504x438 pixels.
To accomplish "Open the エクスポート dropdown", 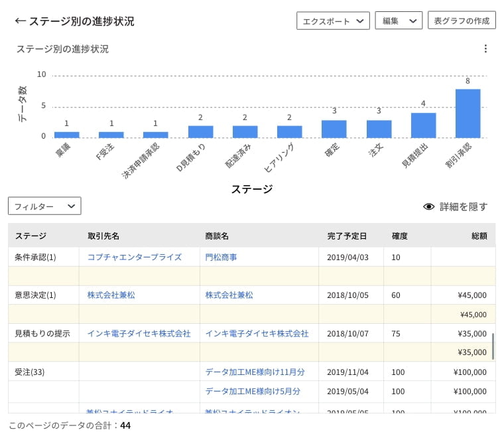I will click(333, 21).
